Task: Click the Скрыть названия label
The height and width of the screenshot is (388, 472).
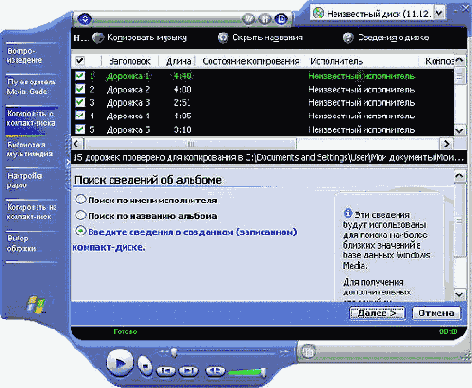Action: pos(267,38)
